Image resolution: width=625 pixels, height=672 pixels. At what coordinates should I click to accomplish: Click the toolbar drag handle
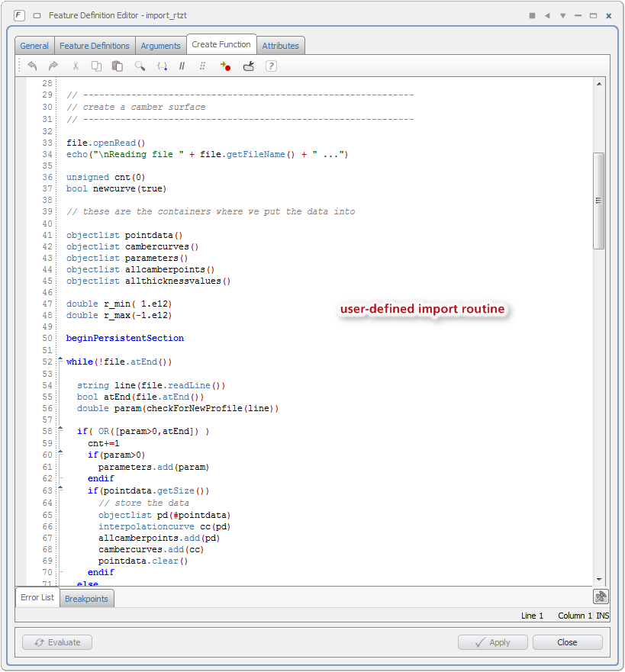click(19, 66)
